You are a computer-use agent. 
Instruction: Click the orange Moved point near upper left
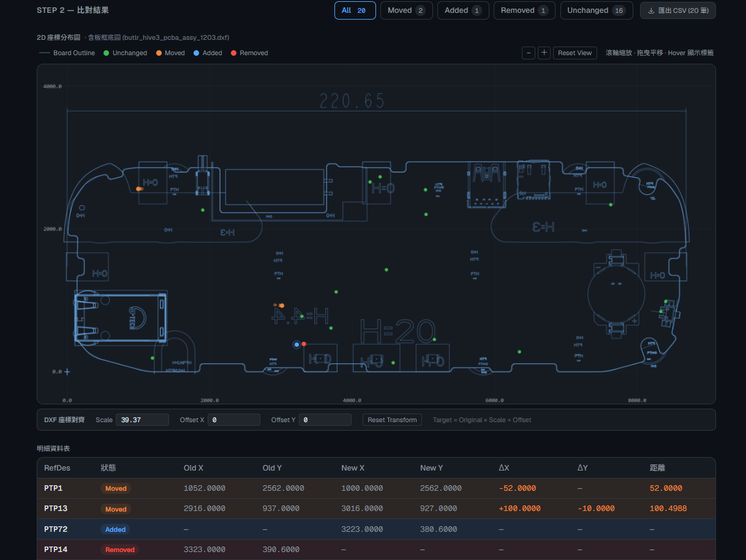tap(140, 189)
